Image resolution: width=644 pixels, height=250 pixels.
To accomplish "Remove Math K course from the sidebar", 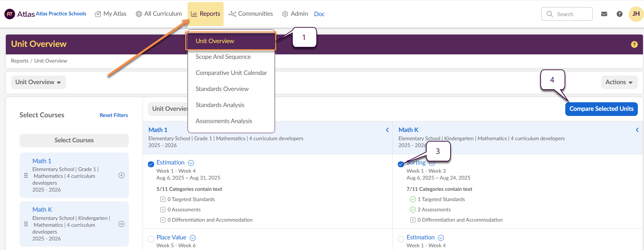I will (x=121, y=224).
